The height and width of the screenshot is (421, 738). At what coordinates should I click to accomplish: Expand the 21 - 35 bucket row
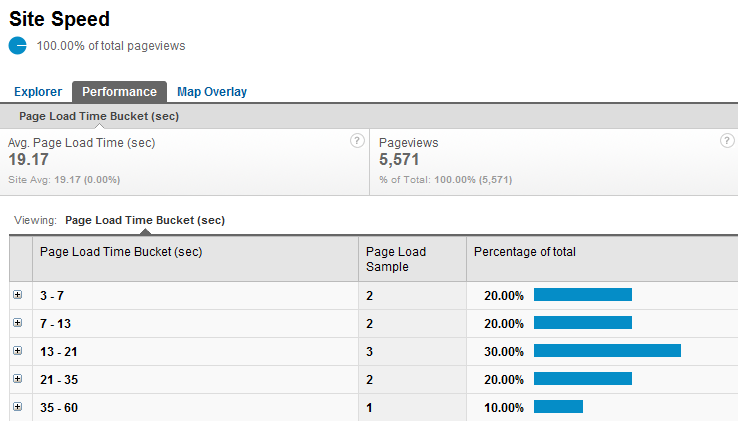[x=17, y=379]
